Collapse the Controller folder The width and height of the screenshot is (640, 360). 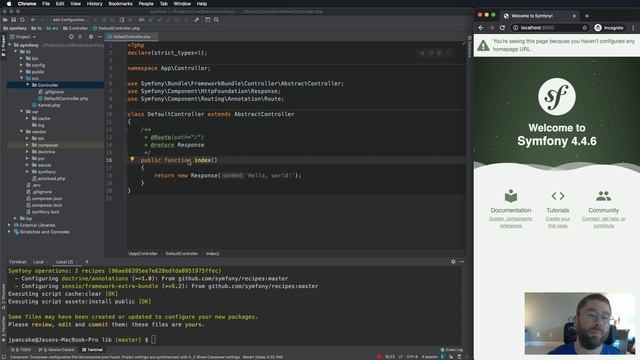[x=27, y=85]
